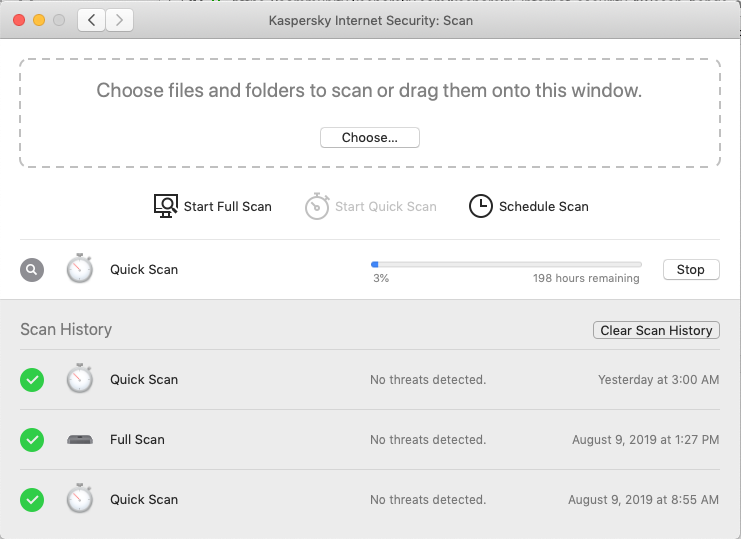Click the magnifier icon beside running Quick Scan
Viewport: 741px width, 539px height.
point(32,269)
